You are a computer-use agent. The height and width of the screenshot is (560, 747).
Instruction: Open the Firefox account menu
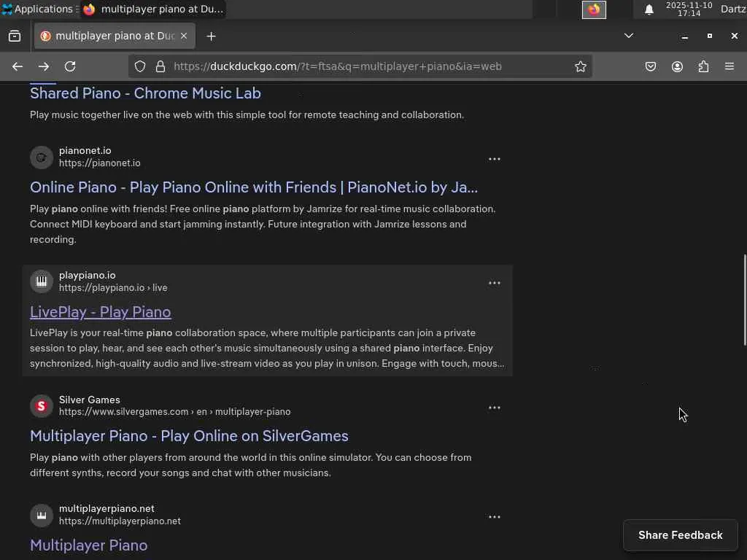coord(677,66)
